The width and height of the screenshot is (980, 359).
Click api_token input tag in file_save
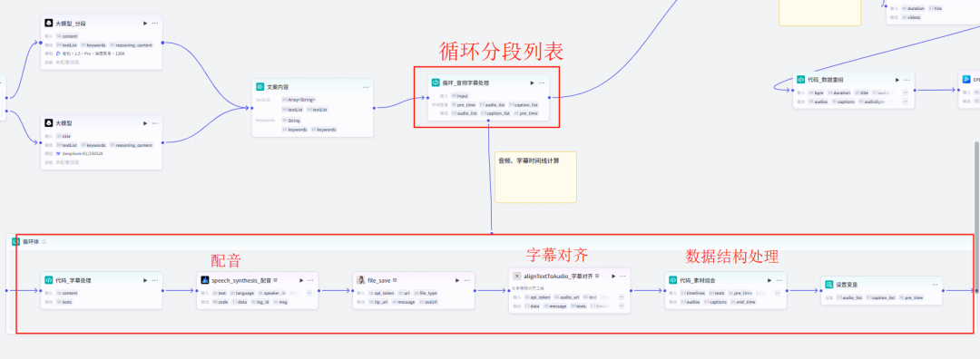coord(382,293)
